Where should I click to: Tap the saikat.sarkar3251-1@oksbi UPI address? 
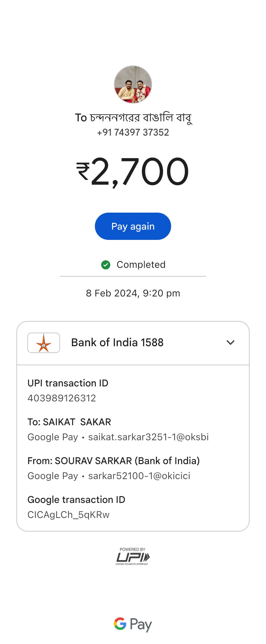pyautogui.click(x=148, y=437)
